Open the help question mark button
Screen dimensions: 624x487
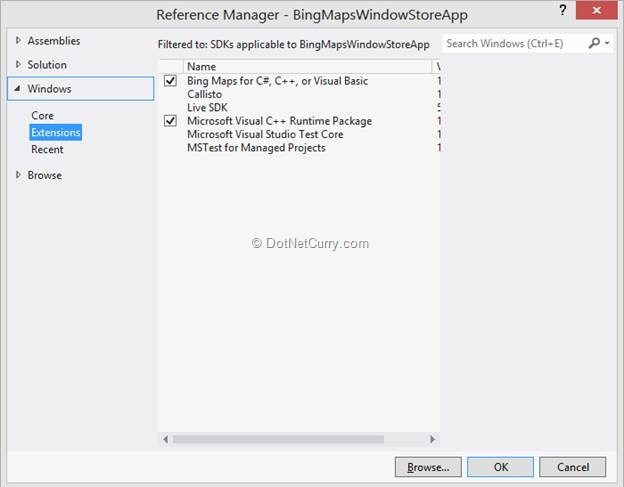pyautogui.click(x=562, y=10)
